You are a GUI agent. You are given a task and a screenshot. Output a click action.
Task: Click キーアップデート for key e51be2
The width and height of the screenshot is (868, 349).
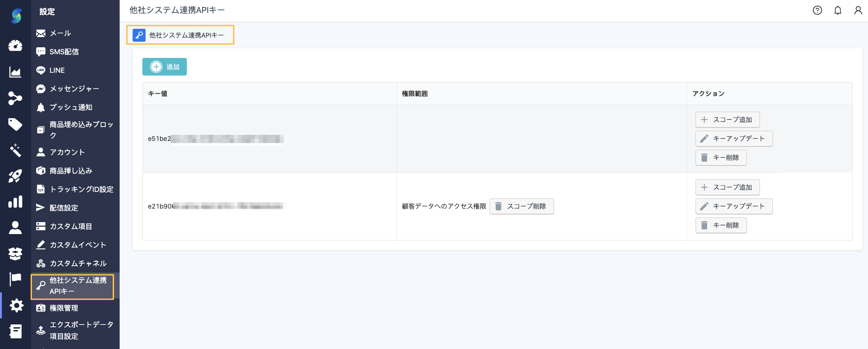click(734, 139)
